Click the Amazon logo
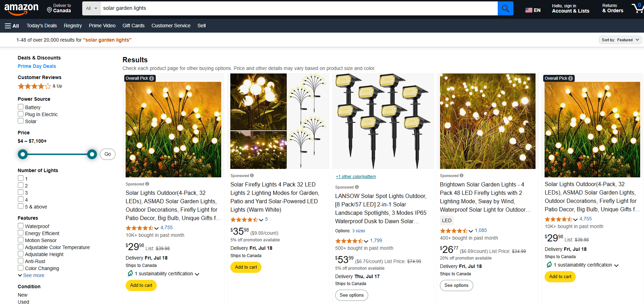Screen dimensions: 644x304 tap(21, 9)
